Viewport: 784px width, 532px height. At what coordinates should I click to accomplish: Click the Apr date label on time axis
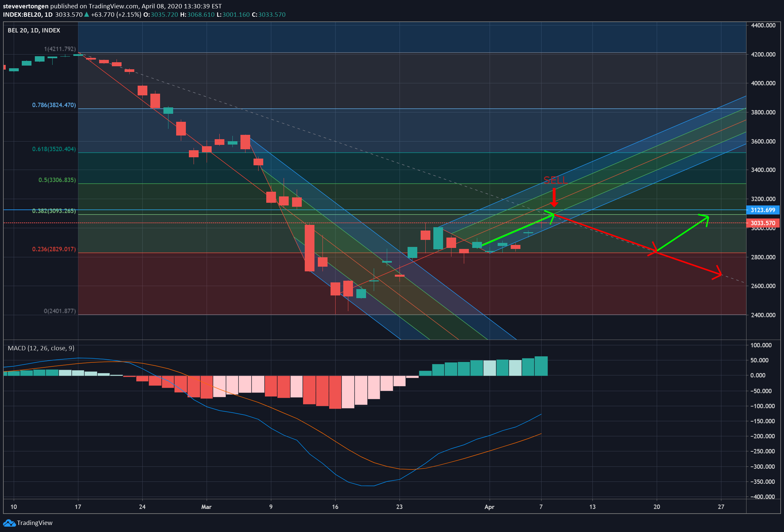coord(489,507)
